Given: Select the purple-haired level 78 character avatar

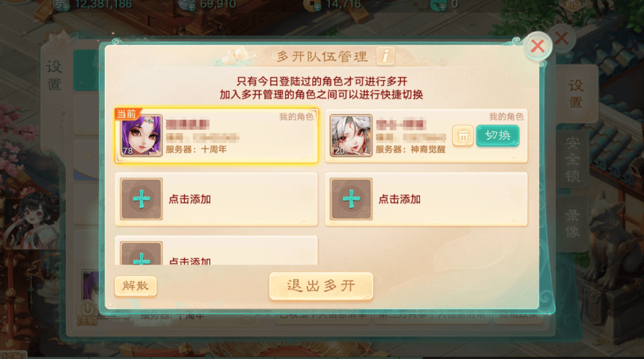Looking at the screenshot, I should coord(141,136).
